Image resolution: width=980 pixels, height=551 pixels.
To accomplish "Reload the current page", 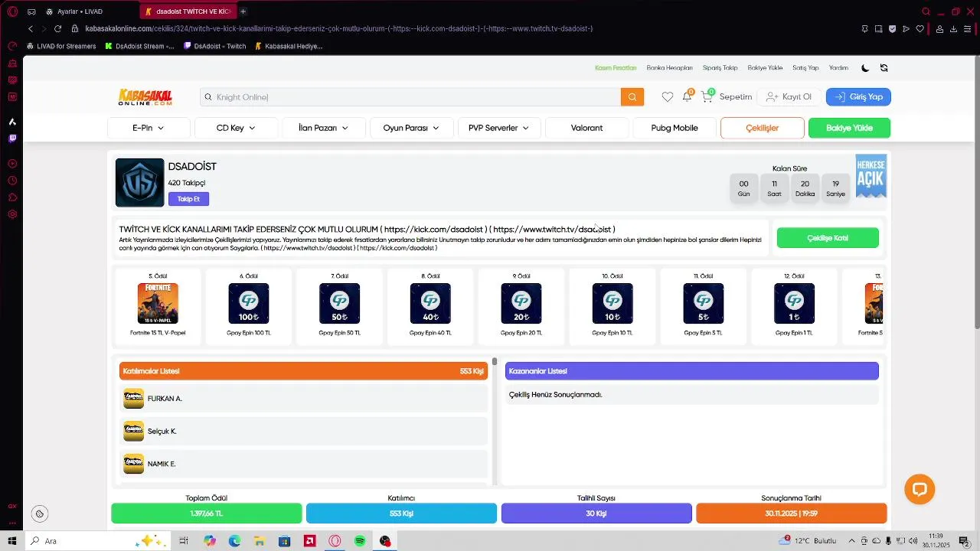I will pyautogui.click(x=57, y=28).
